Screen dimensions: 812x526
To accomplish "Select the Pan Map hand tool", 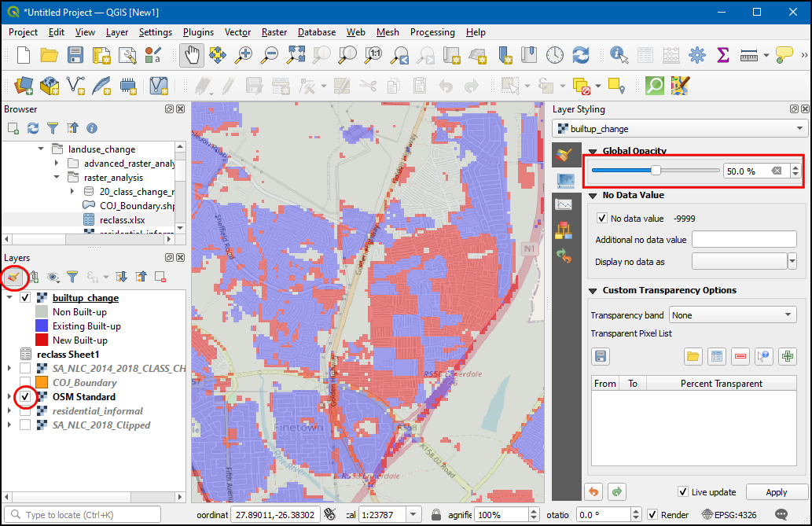I will 193,55.
